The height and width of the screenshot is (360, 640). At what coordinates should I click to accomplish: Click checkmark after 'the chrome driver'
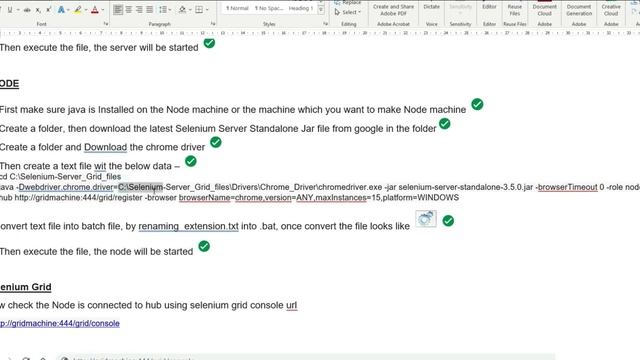[x=216, y=142]
